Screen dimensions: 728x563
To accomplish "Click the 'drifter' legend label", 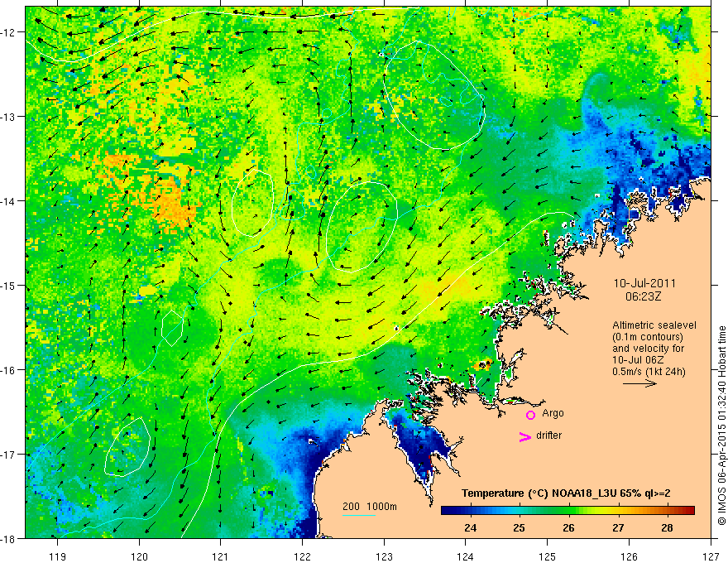I will point(548,435).
